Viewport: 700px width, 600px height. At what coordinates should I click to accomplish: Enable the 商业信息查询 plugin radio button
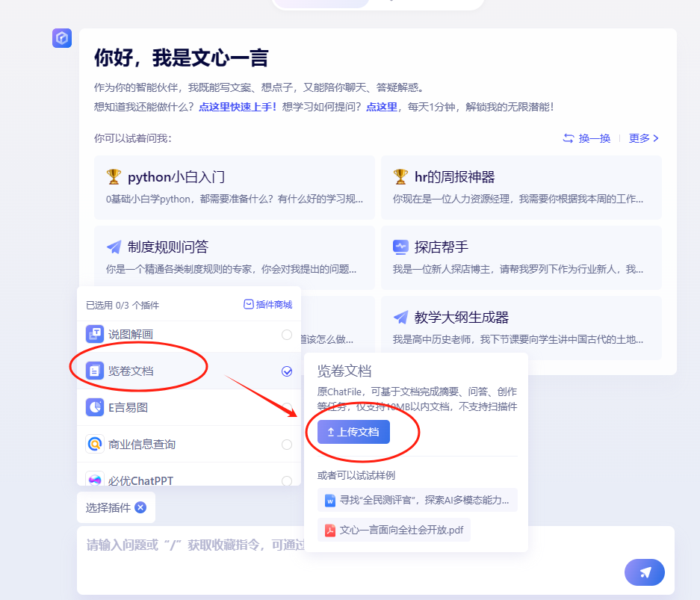tap(287, 445)
